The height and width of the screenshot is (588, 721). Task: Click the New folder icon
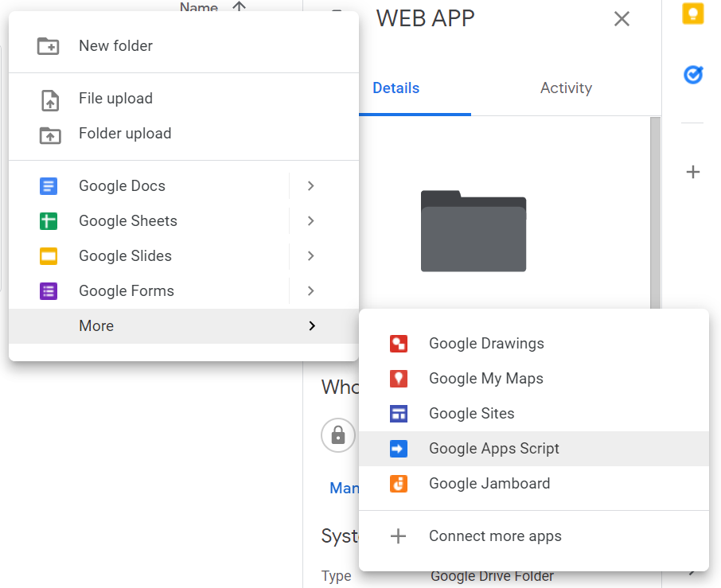point(49,46)
